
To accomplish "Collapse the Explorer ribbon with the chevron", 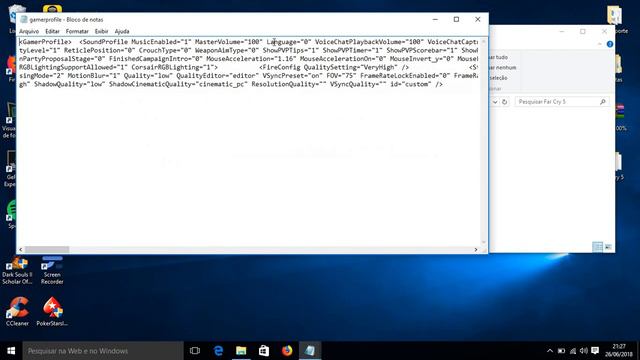I will coord(600,44).
